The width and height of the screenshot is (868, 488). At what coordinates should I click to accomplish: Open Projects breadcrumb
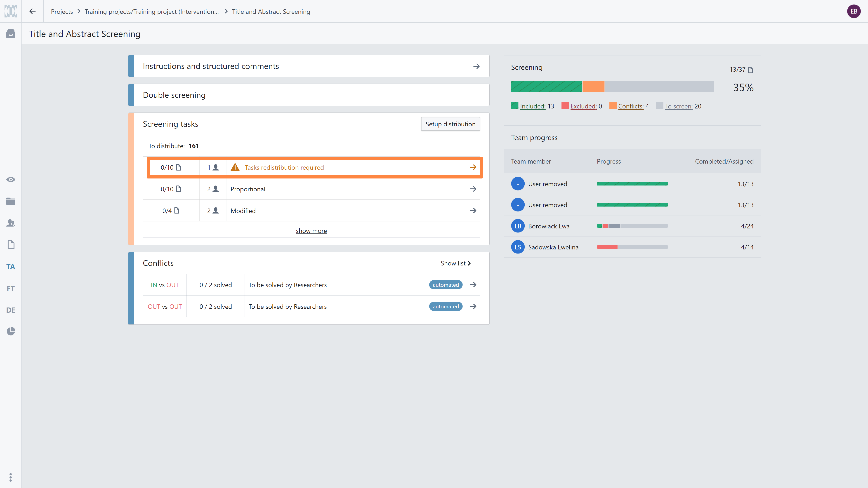(62, 12)
